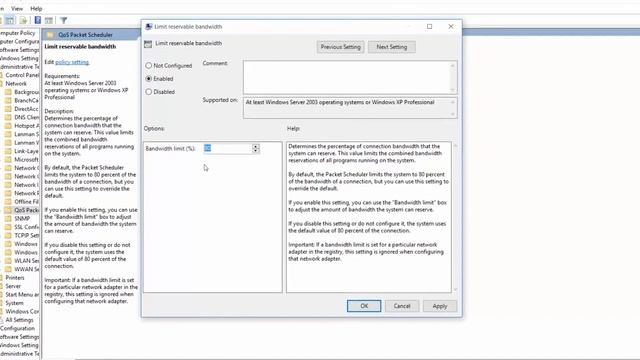Click the bold Limit reservable bandwidth heading in details pane
This screenshot has height=360, width=640.
tap(80, 47)
